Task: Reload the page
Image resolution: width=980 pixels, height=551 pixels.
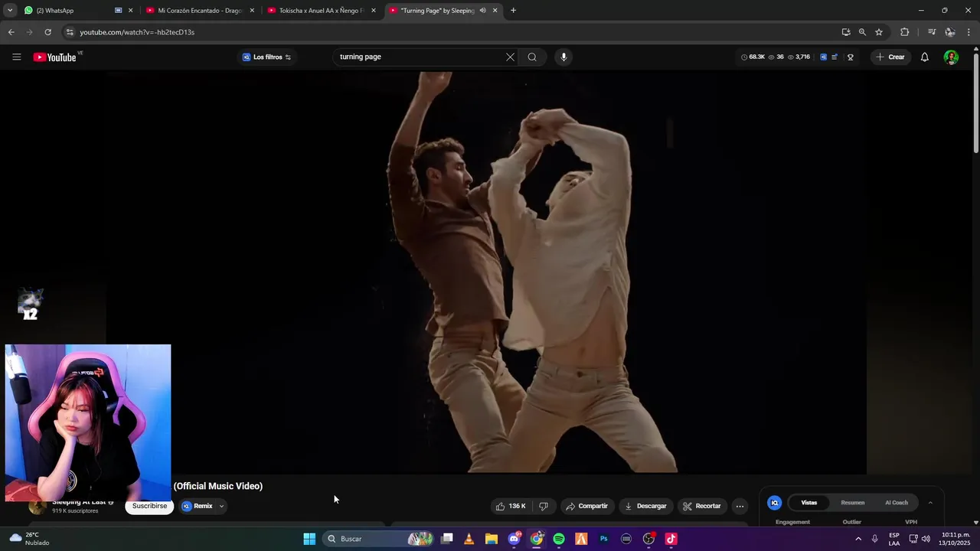Action: pyautogui.click(x=47, y=32)
